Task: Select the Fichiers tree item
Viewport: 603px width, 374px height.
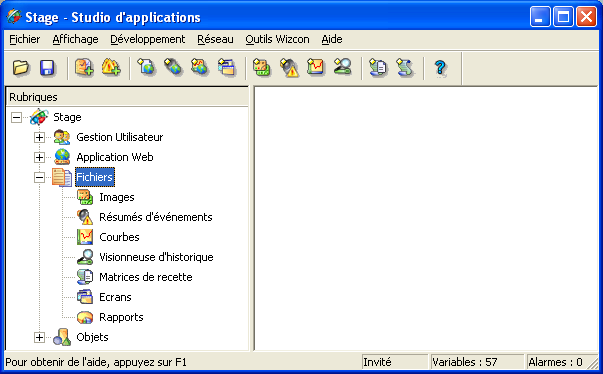Action: (95, 177)
